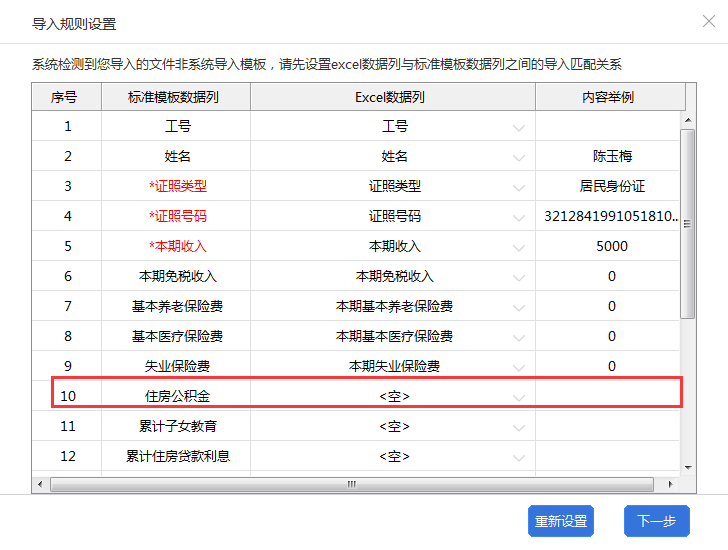The image size is (728, 550).
Task: Click the horizontal scrollbar left arrow
Action: point(40,485)
